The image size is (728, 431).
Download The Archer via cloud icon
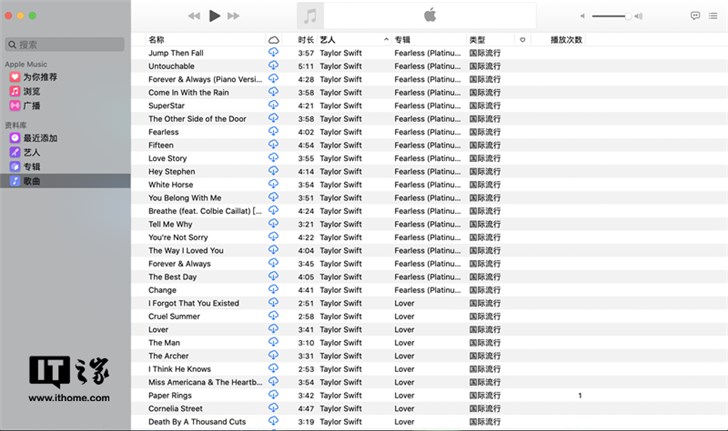273,355
